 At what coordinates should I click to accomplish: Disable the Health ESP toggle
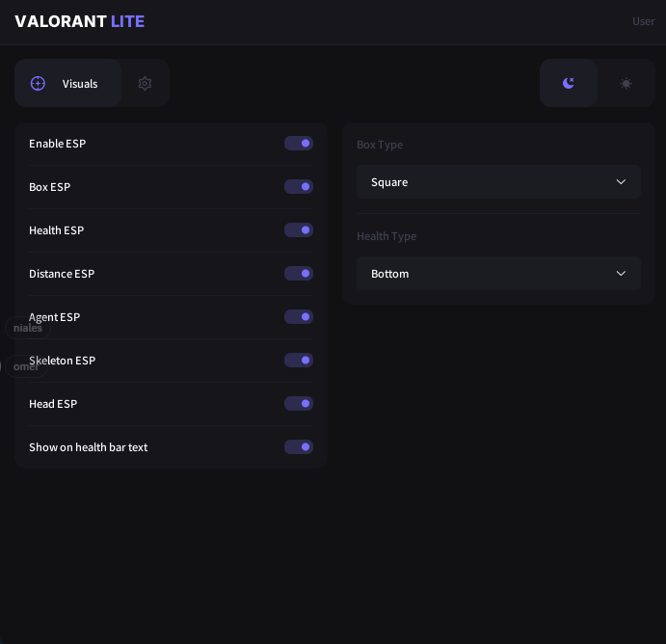pos(299,230)
